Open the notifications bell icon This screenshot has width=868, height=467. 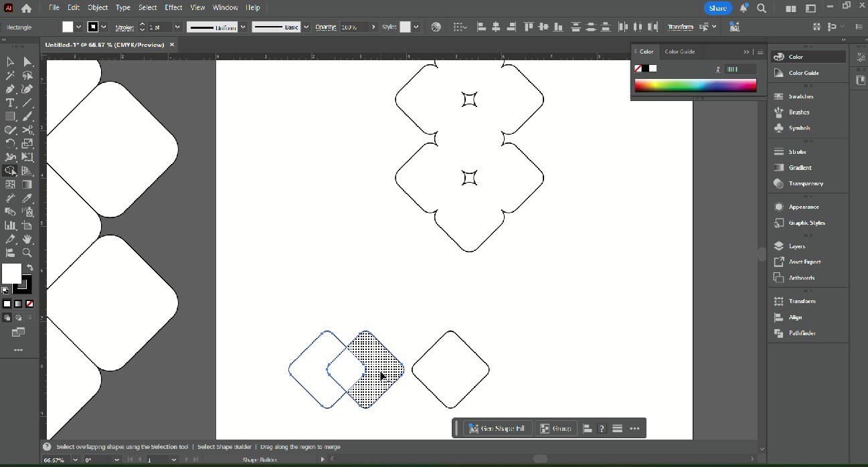[x=744, y=9]
